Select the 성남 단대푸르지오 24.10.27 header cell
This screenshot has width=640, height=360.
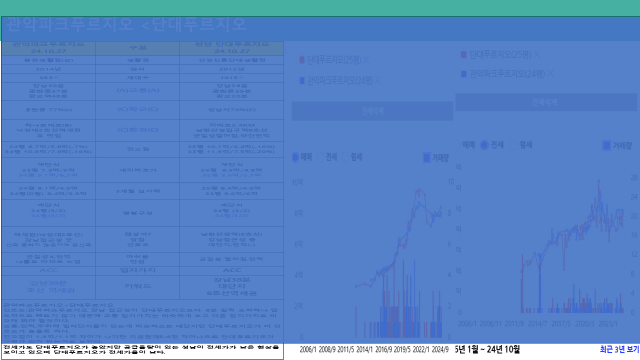(x=231, y=48)
